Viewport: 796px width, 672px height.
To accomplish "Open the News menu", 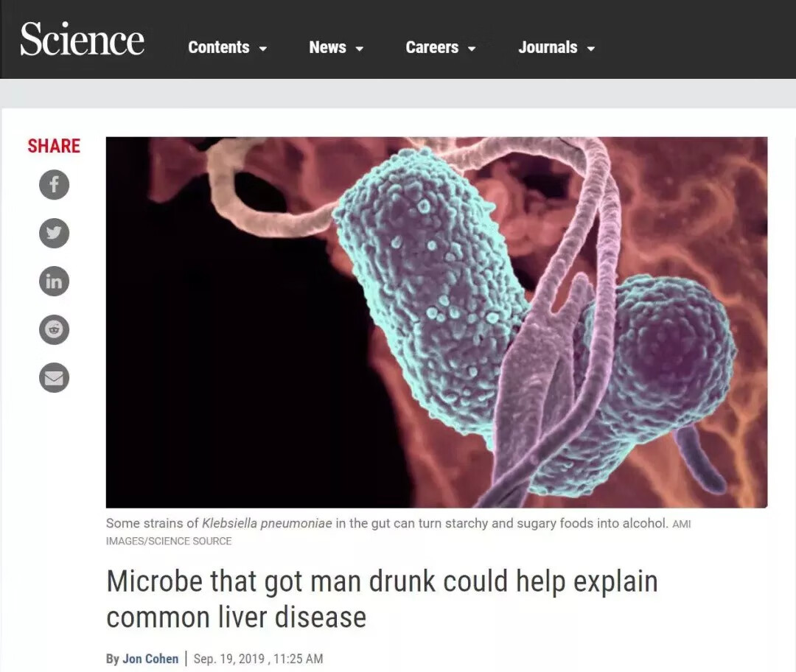I will (x=336, y=47).
